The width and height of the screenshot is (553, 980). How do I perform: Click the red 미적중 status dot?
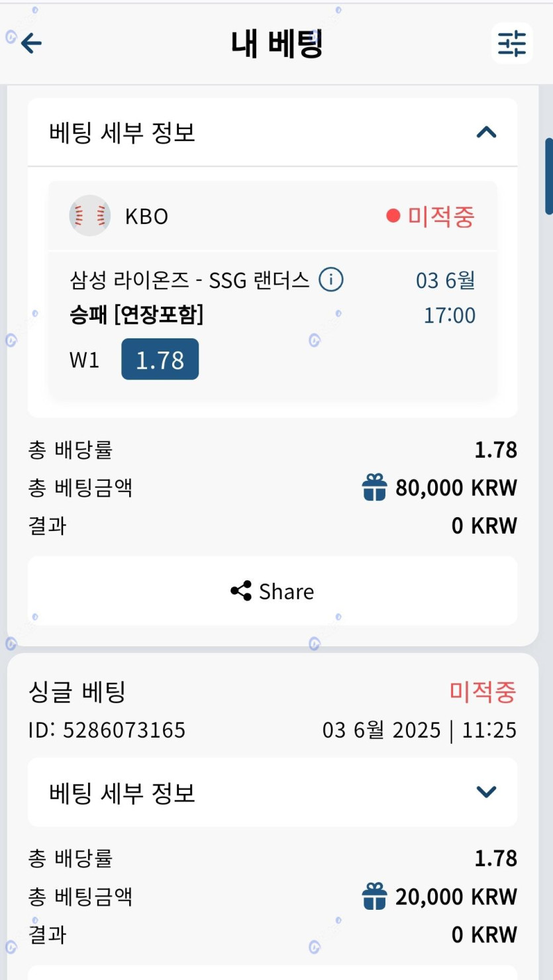tap(393, 217)
